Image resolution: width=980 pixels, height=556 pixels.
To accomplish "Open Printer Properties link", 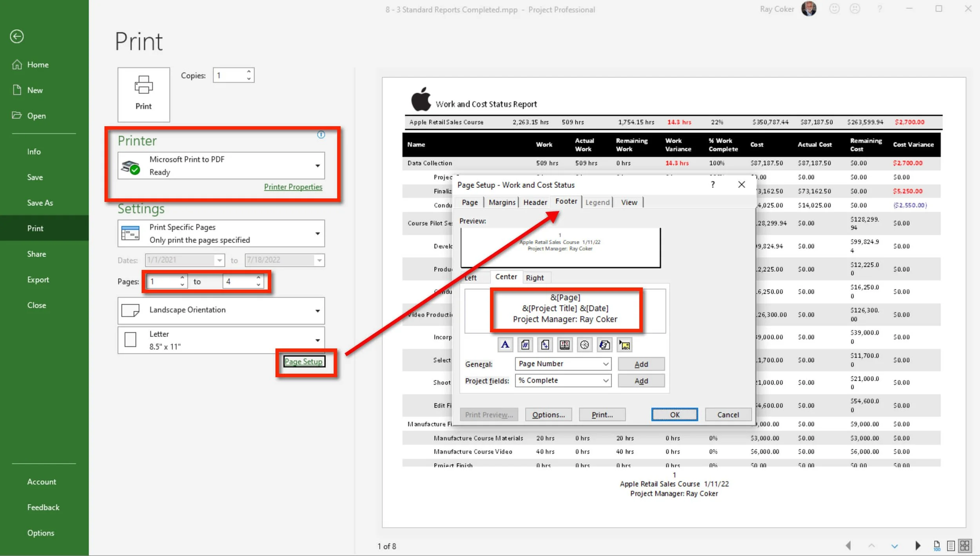I will point(293,187).
